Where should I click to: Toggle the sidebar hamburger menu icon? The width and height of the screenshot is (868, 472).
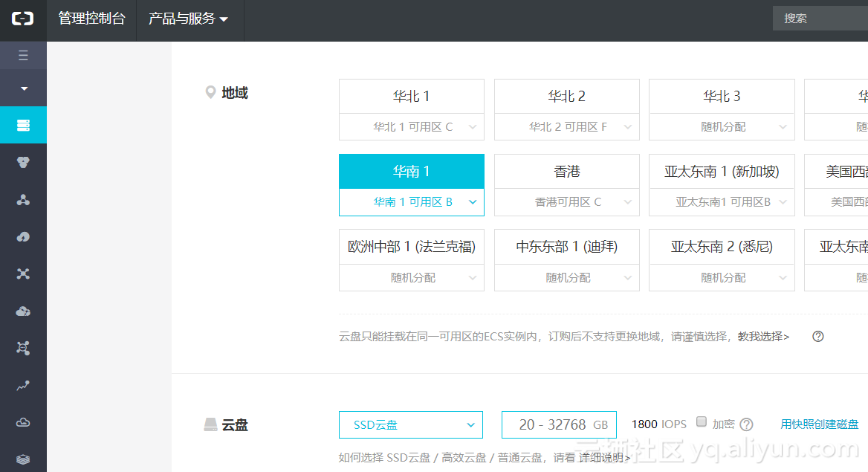[23, 56]
